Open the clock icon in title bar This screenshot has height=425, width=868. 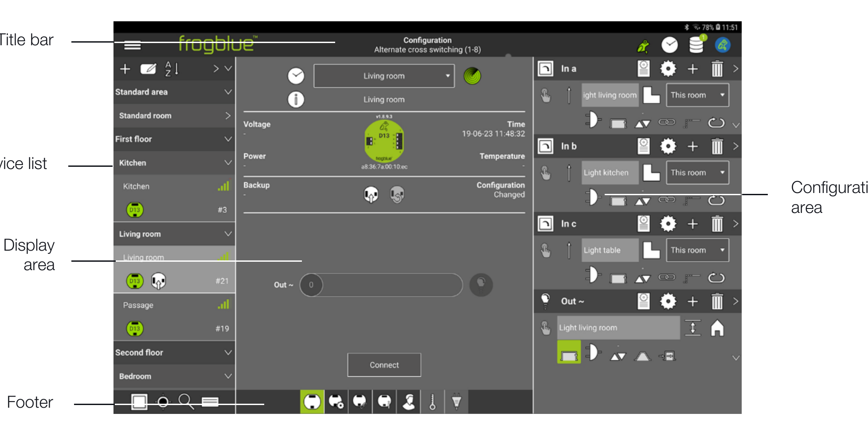pyautogui.click(x=669, y=45)
